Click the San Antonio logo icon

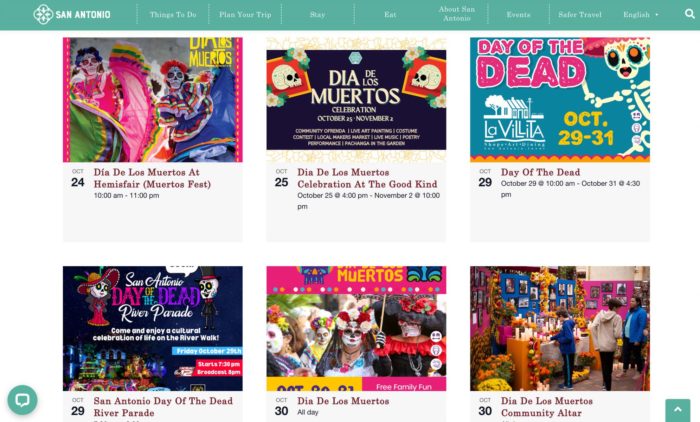pos(43,14)
